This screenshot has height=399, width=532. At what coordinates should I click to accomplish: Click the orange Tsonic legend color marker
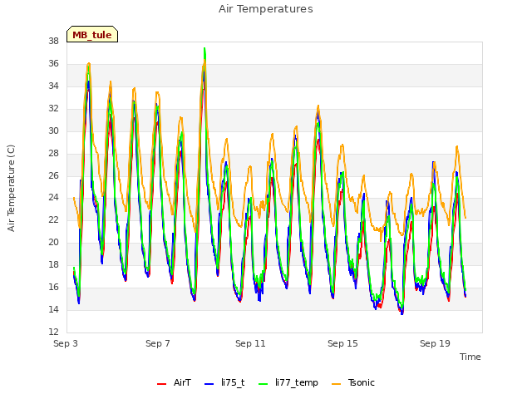336,383
